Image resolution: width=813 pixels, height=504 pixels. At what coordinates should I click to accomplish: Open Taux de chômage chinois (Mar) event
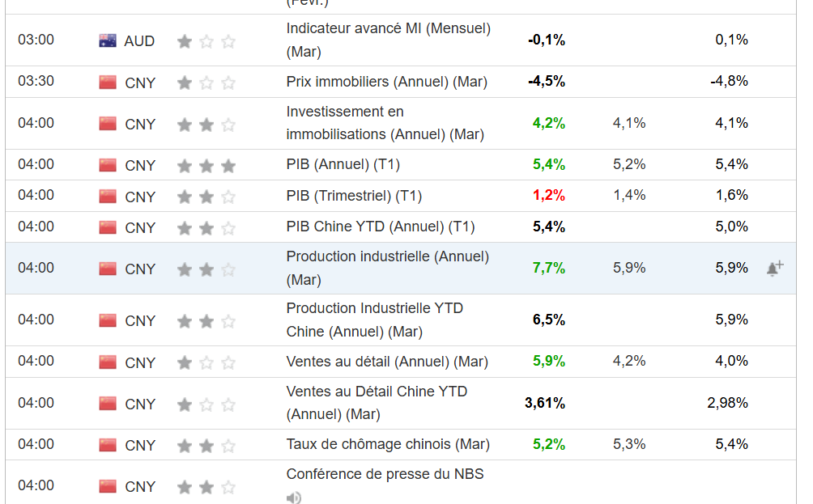tap(387, 444)
